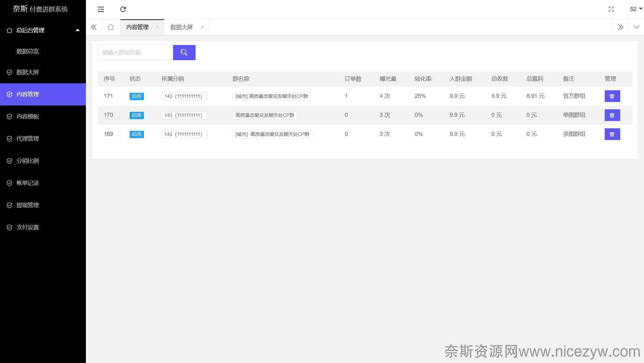Collapse the sidebar with the menu-fold icon

pyautogui.click(x=101, y=9)
